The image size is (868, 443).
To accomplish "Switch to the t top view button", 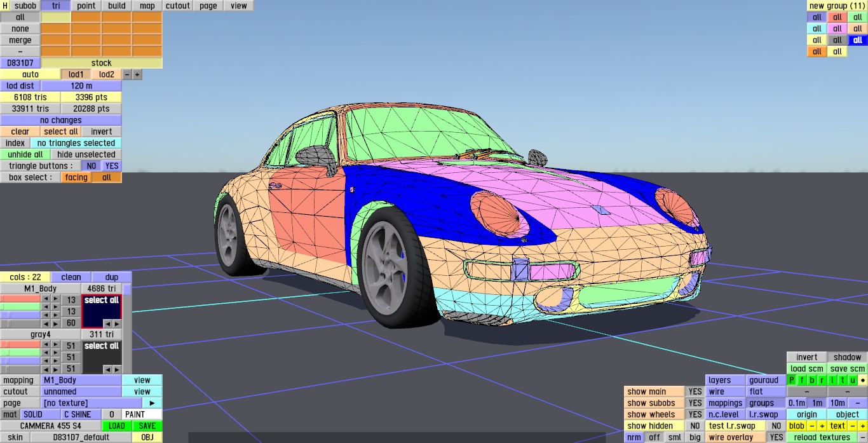I will (x=843, y=380).
